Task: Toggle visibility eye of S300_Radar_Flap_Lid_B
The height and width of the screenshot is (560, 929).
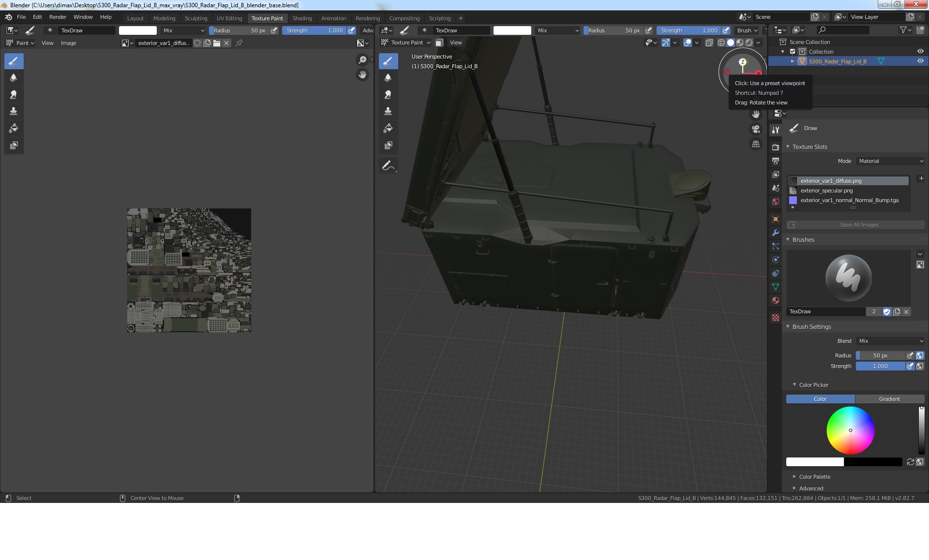Action: (920, 61)
